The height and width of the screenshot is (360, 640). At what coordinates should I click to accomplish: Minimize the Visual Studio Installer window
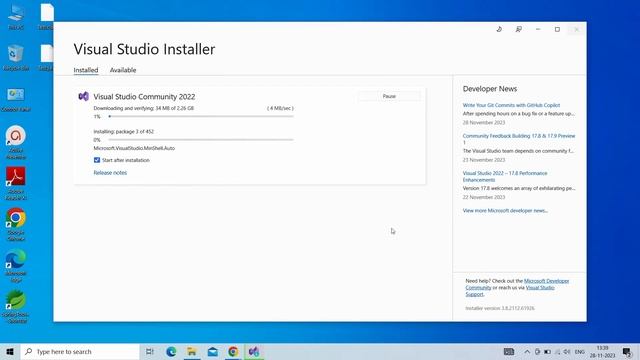pyautogui.click(x=538, y=29)
